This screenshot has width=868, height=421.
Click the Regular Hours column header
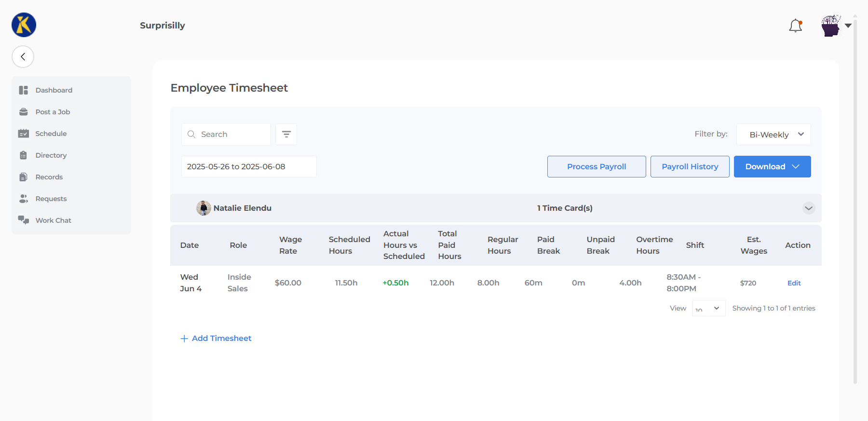tap(502, 245)
